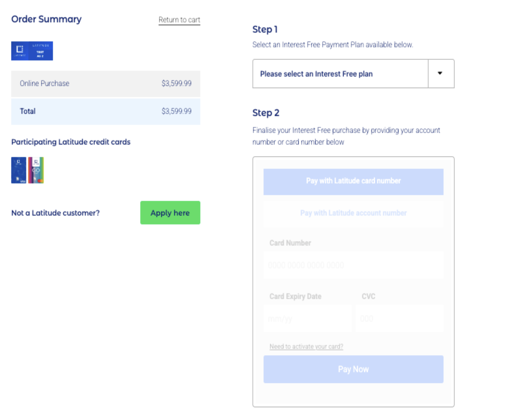Switch to Pay with Latitude card number
This screenshot has width=505, height=420.
click(x=353, y=181)
